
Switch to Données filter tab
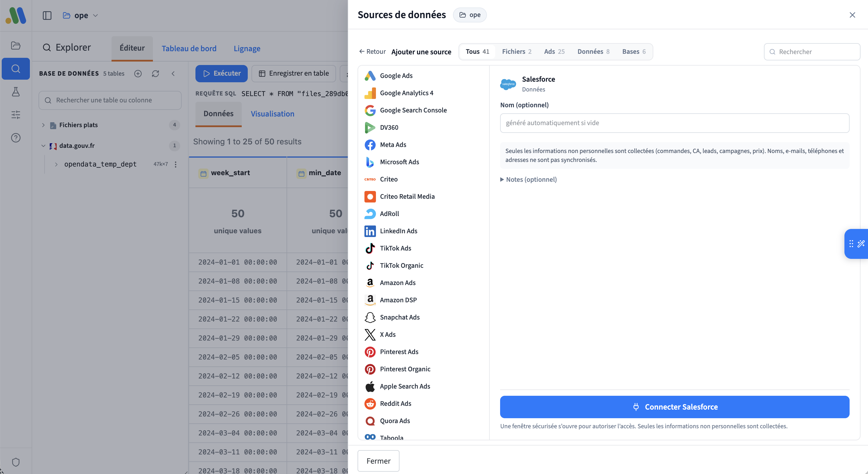tap(594, 51)
